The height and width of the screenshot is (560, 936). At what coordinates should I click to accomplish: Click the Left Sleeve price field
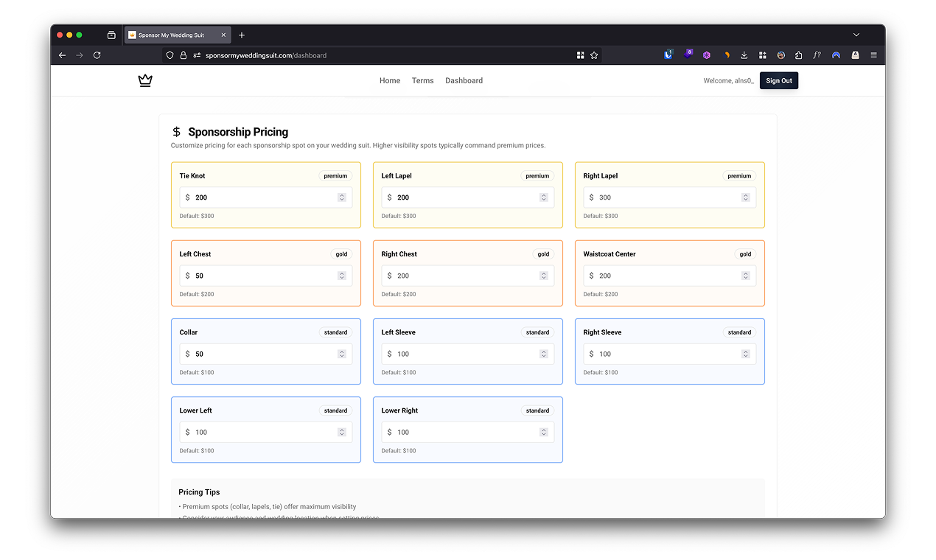pyautogui.click(x=468, y=354)
